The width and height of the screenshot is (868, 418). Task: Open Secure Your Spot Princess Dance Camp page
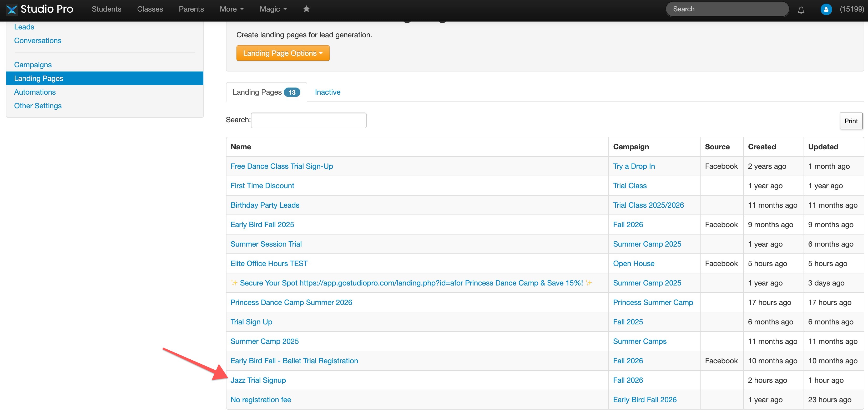[411, 283]
